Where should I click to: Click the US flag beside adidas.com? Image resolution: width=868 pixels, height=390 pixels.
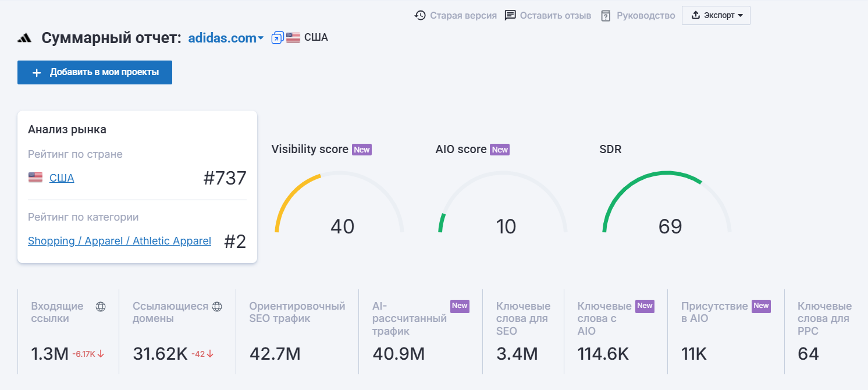pyautogui.click(x=292, y=37)
